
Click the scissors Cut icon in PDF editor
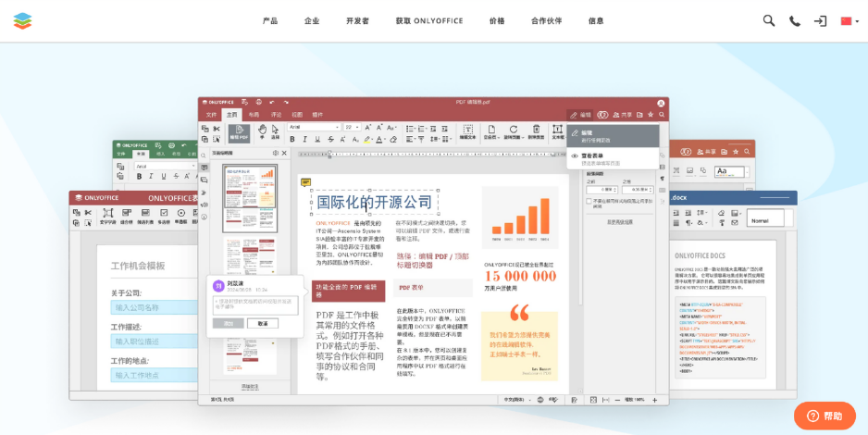tap(217, 129)
